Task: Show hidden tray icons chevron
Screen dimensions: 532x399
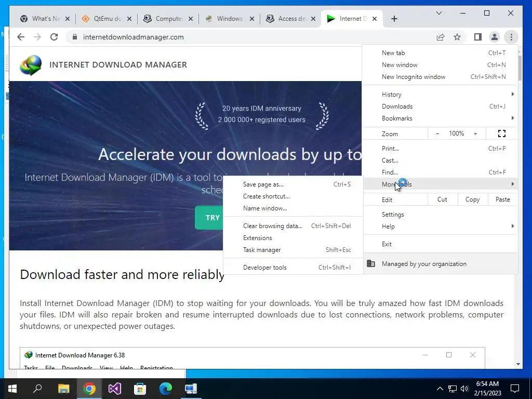Action: pyautogui.click(x=440, y=389)
